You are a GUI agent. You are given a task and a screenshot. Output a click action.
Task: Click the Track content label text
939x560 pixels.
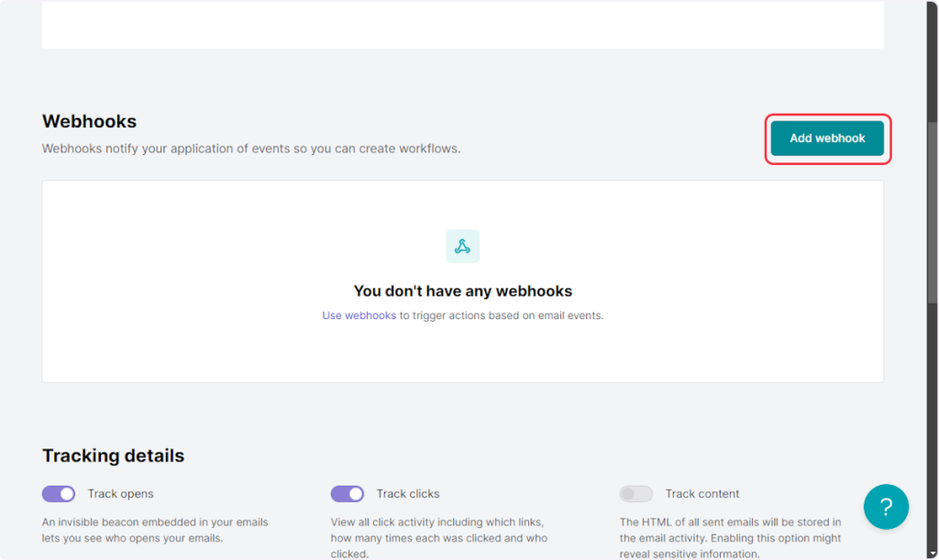coord(702,494)
